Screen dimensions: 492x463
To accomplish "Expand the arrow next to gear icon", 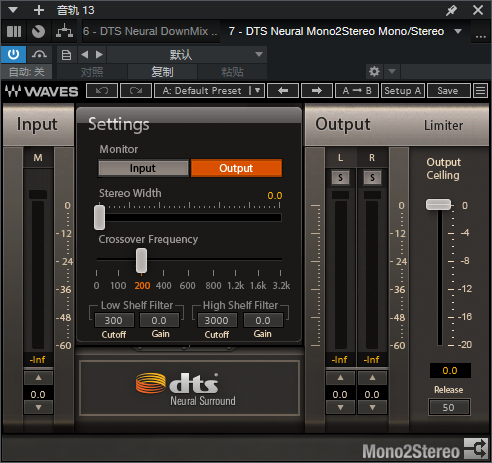I will pos(392,71).
